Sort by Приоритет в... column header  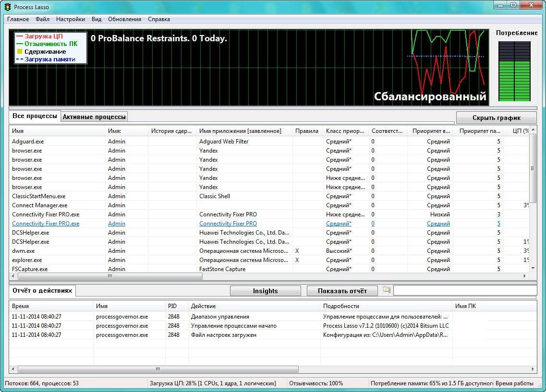(x=431, y=131)
